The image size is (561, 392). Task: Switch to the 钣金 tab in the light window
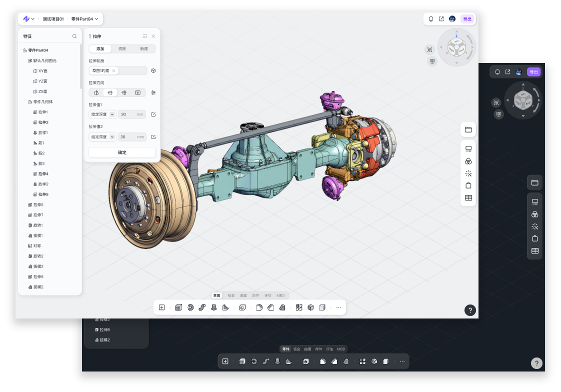click(231, 295)
